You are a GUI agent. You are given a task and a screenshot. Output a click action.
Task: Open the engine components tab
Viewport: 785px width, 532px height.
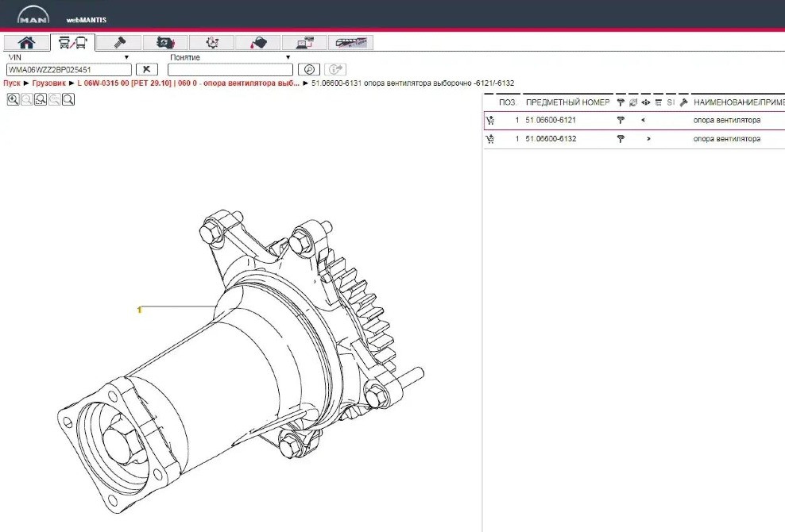coord(165,43)
